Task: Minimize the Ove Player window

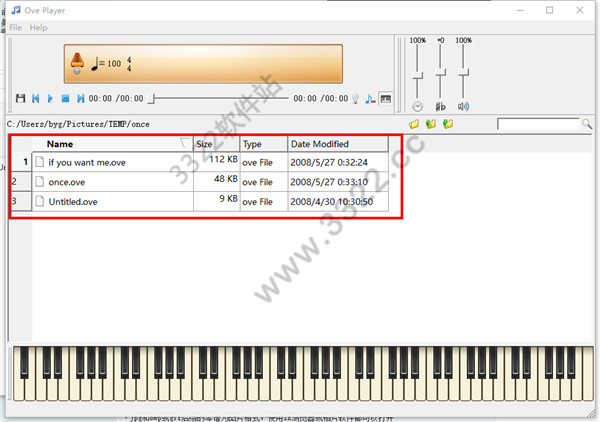Action: 520,10
